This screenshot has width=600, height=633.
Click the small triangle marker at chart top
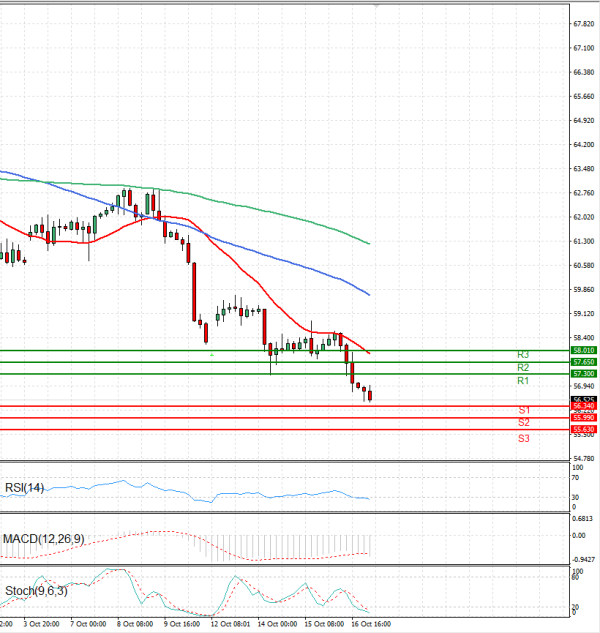tap(376, 6)
